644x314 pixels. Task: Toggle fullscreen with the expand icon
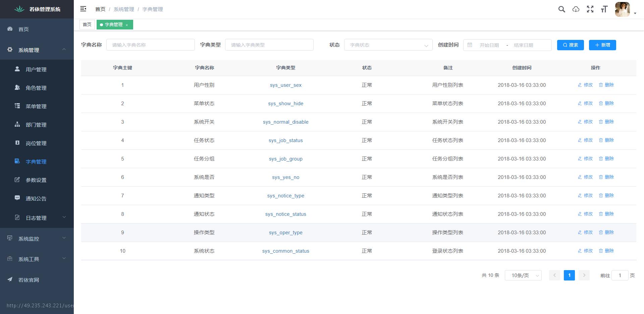(590, 9)
